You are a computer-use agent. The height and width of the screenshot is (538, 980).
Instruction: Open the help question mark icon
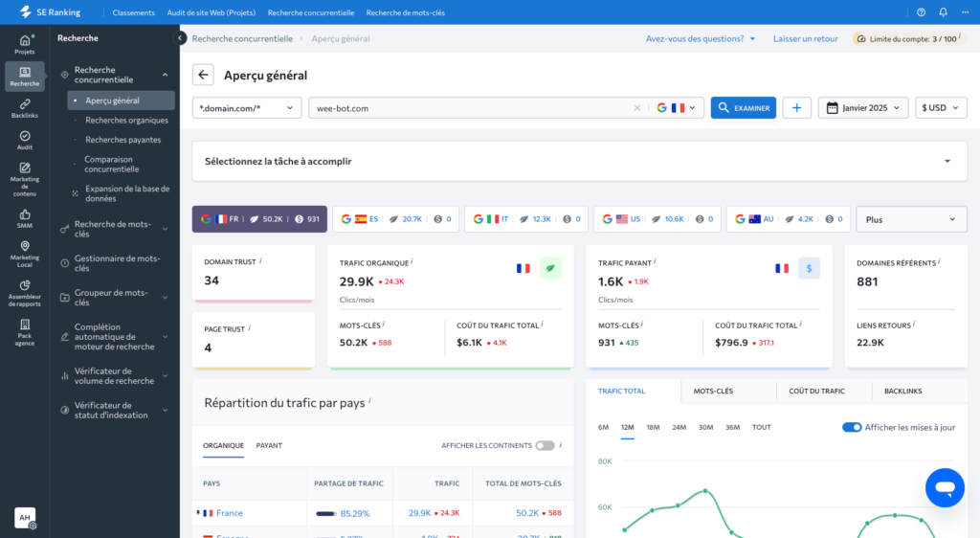(921, 11)
